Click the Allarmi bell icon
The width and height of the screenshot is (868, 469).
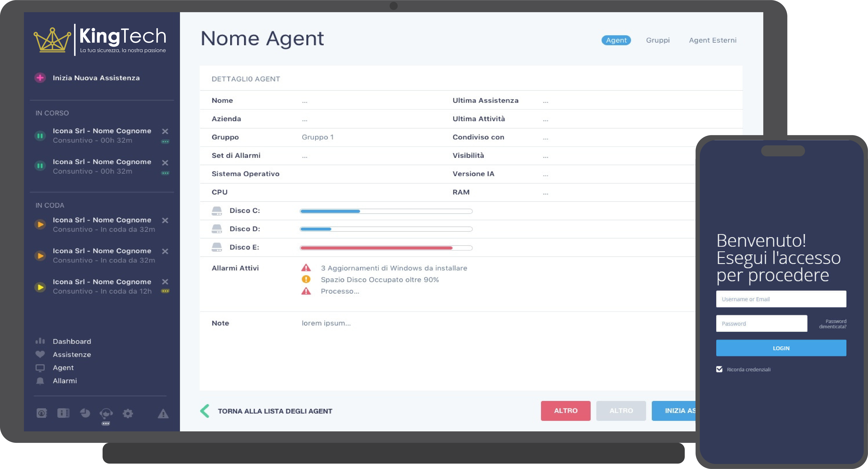click(40, 381)
